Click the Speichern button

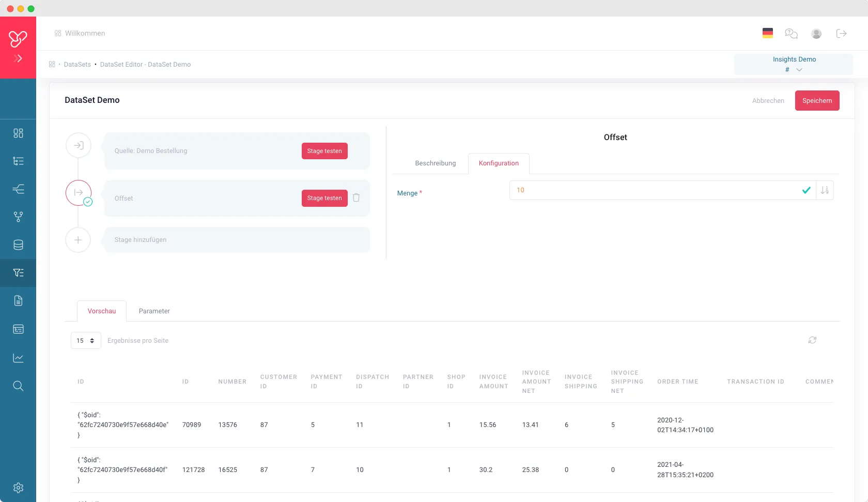click(817, 101)
